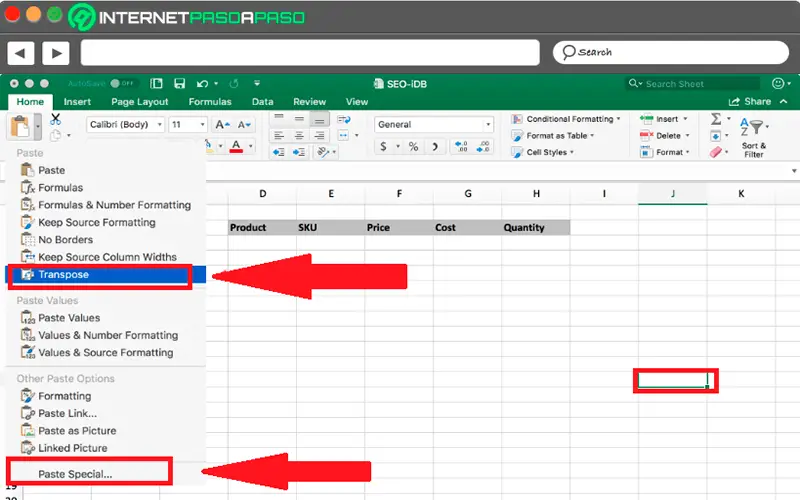Click the Decrease Font Size icon

[x=244, y=124]
